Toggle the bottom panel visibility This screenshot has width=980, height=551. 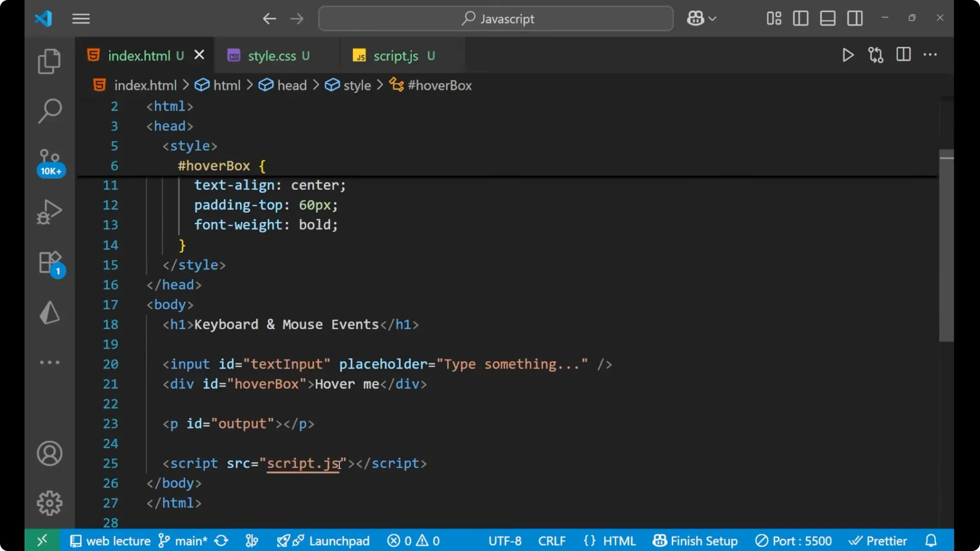(827, 18)
